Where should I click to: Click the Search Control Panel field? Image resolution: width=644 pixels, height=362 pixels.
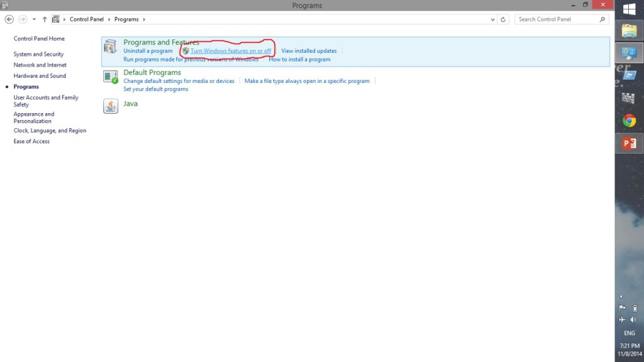point(557,19)
